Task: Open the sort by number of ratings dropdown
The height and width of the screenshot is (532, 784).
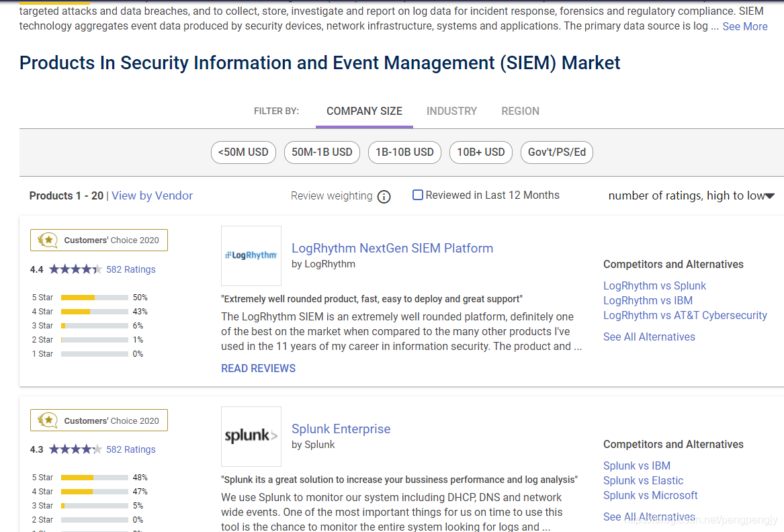Action: 691,195
